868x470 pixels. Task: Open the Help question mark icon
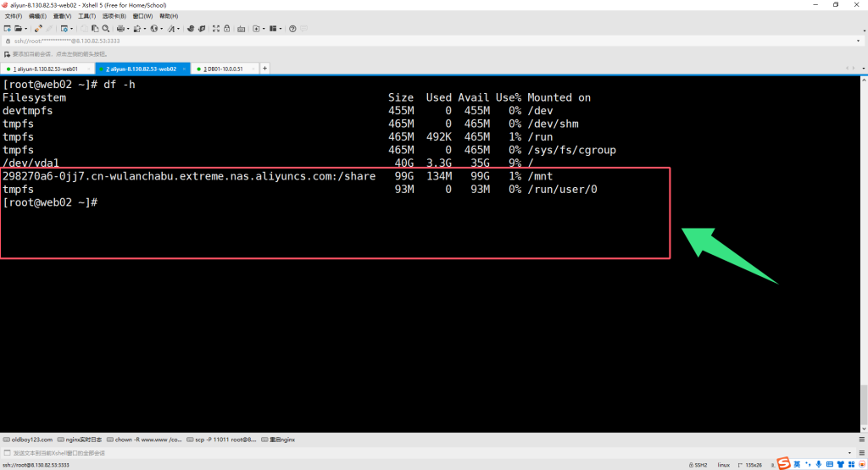tap(292, 28)
